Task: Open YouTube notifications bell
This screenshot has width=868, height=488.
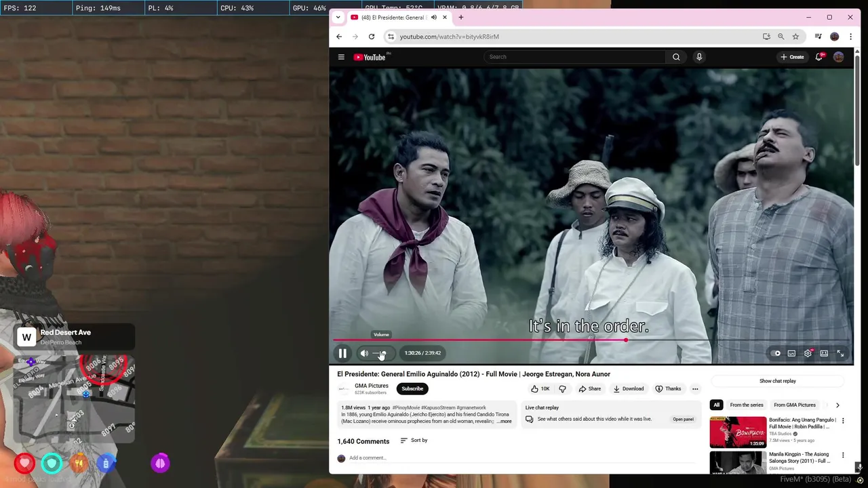Action: 819,57
